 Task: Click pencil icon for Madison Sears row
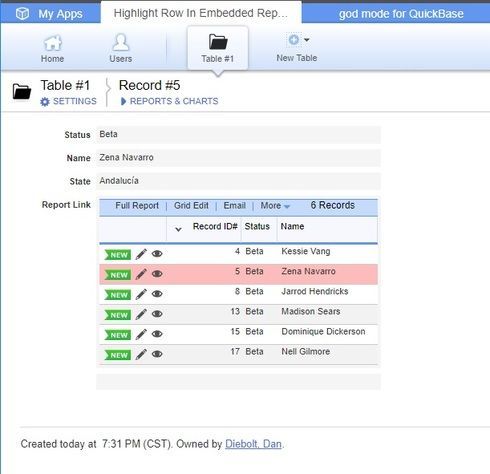point(141,314)
